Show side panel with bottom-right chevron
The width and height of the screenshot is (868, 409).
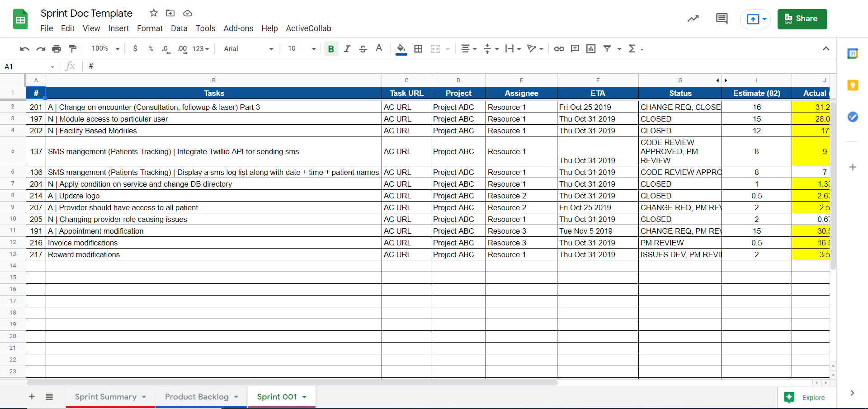click(852, 393)
